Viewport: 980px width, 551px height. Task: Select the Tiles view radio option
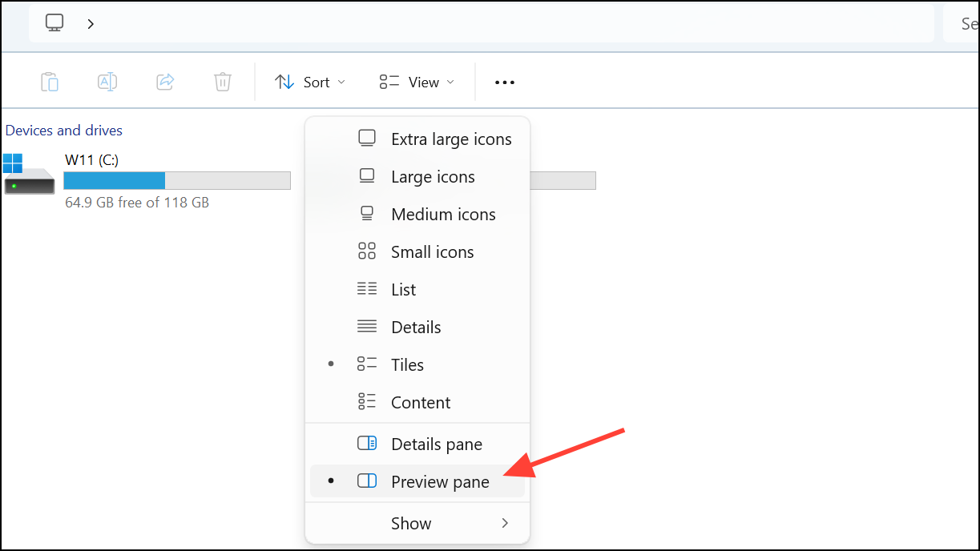coord(407,364)
